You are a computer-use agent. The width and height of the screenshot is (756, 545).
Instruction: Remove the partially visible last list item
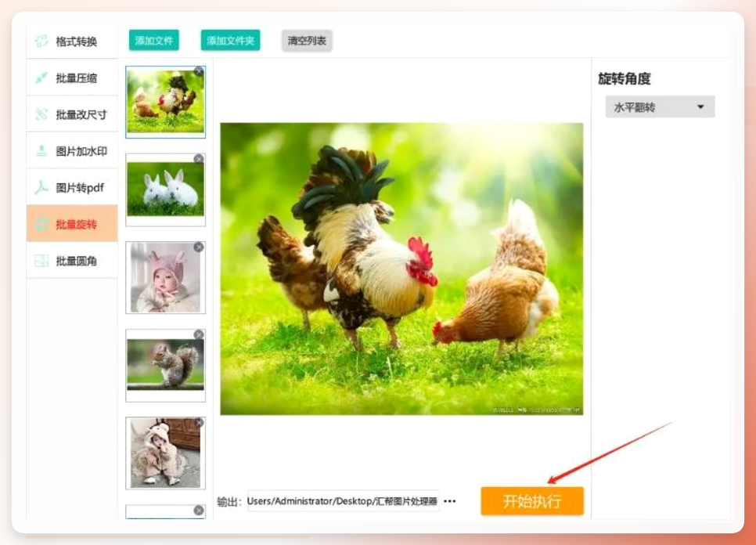pos(199,511)
